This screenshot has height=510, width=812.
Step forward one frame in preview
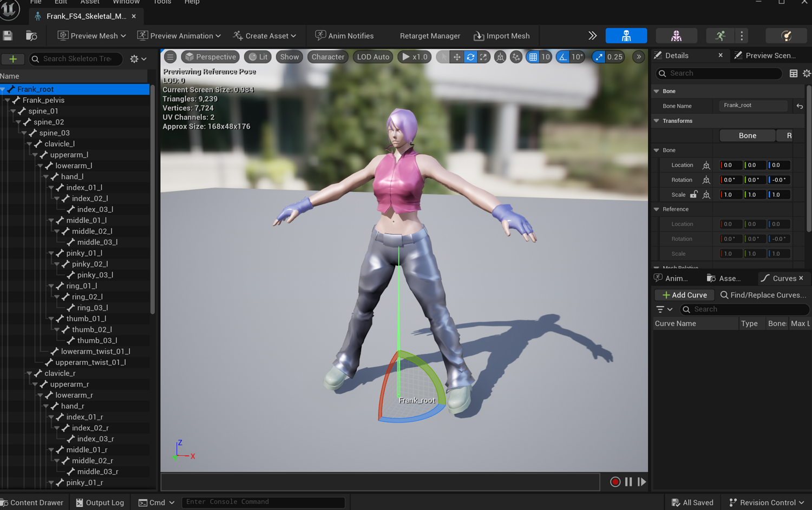(x=642, y=482)
